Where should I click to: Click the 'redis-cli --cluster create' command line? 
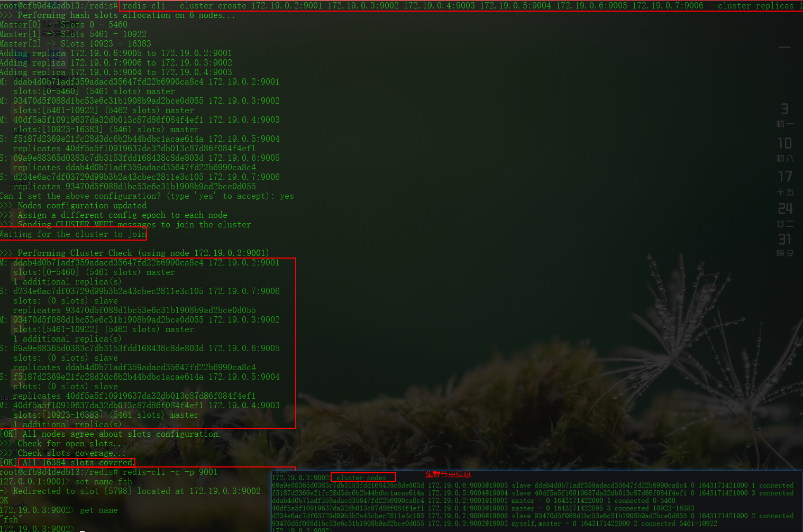[462, 6]
